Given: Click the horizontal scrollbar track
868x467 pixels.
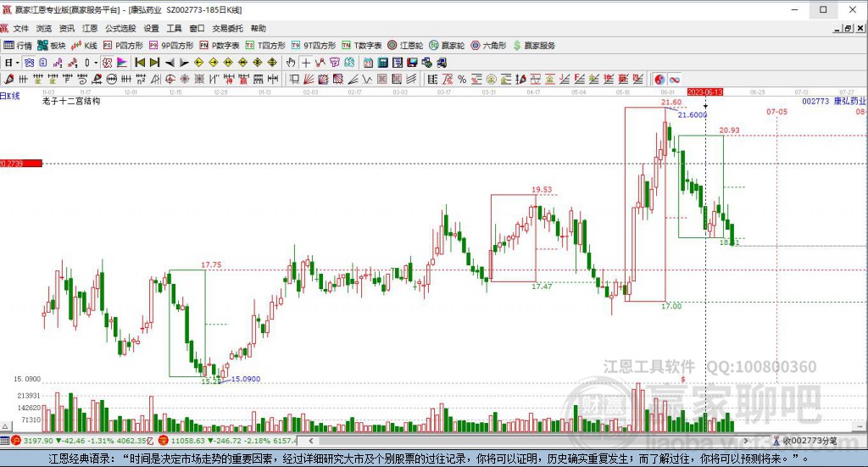Looking at the screenshot, I should (527, 441).
